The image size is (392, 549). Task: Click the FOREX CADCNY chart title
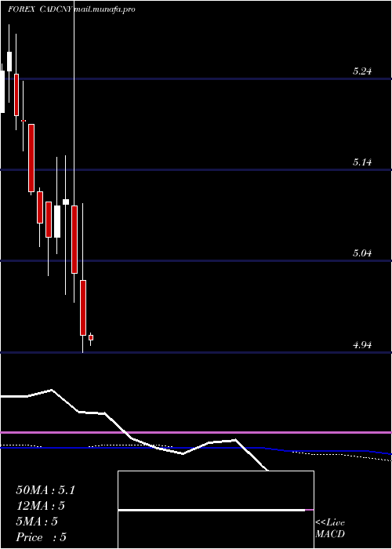40,9
